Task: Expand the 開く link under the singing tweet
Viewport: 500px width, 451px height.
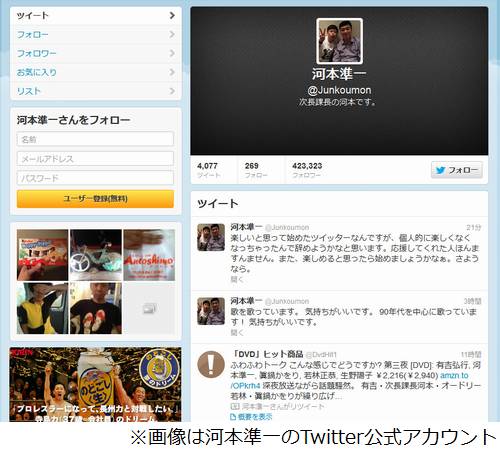Action: point(237,332)
